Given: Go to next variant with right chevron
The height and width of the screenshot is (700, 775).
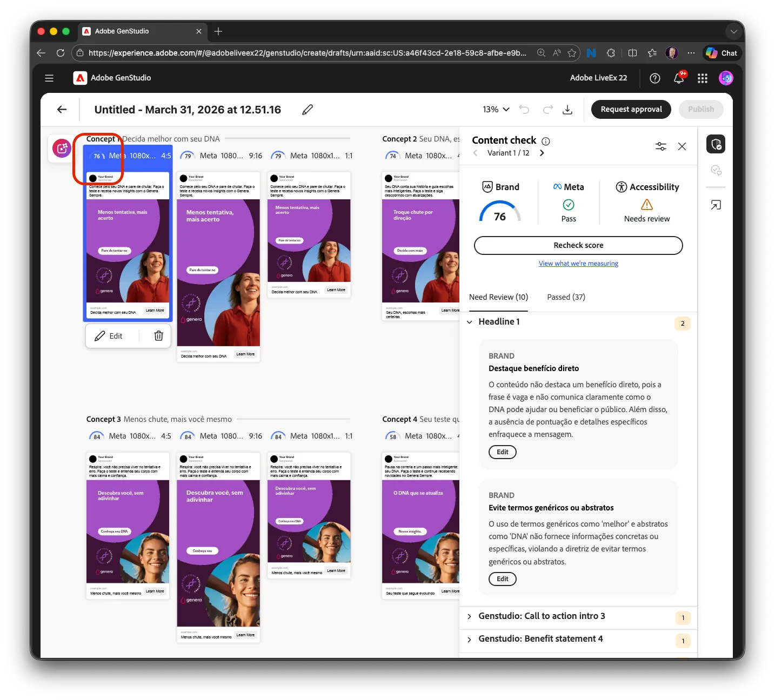Looking at the screenshot, I should click(542, 153).
